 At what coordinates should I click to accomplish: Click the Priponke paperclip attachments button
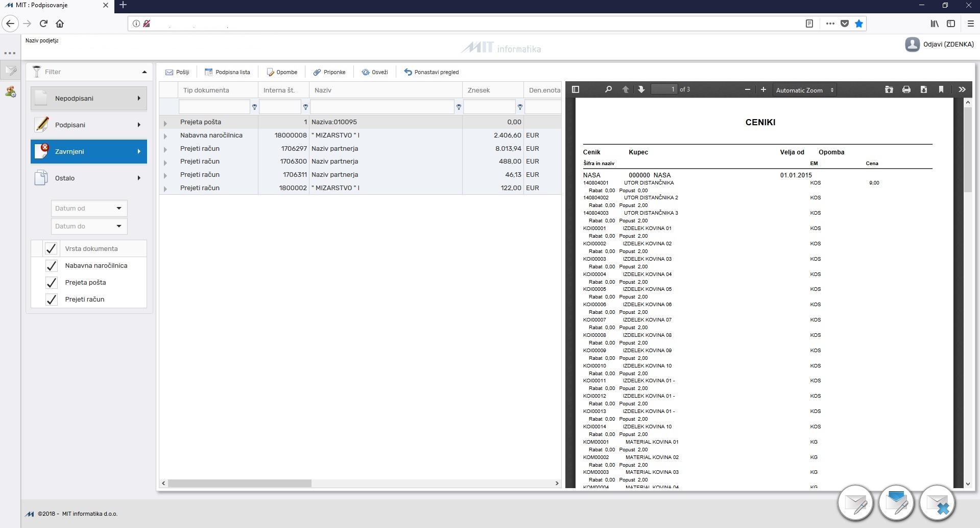(329, 72)
